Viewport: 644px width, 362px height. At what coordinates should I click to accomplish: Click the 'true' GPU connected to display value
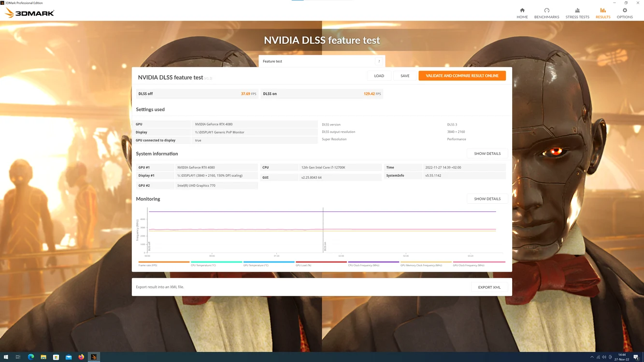pyautogui.click(x=198, y=140)
